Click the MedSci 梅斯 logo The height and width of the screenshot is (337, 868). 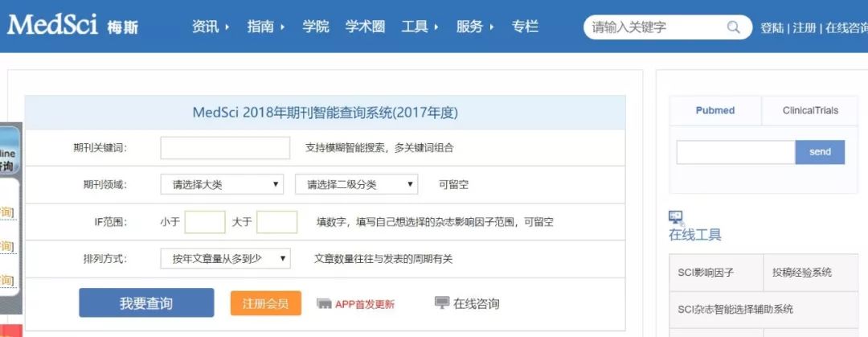[72, 26]
